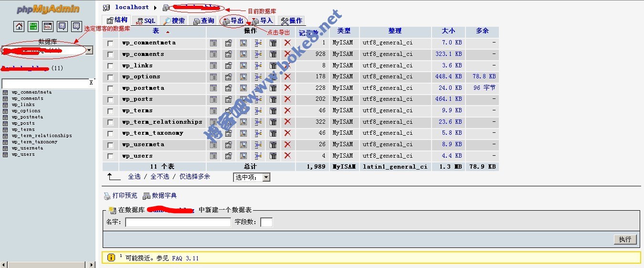644x268 pixels.
Task: Click the browse icon for wp_commentmeta
Action: 213,43
